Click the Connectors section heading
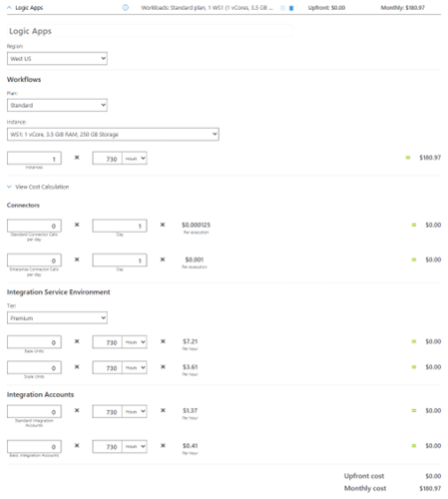The image size is (448, 499). coord(23,206)
